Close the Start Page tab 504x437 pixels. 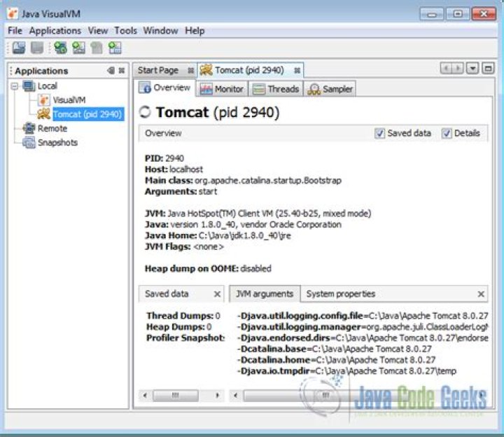point(190,71)
